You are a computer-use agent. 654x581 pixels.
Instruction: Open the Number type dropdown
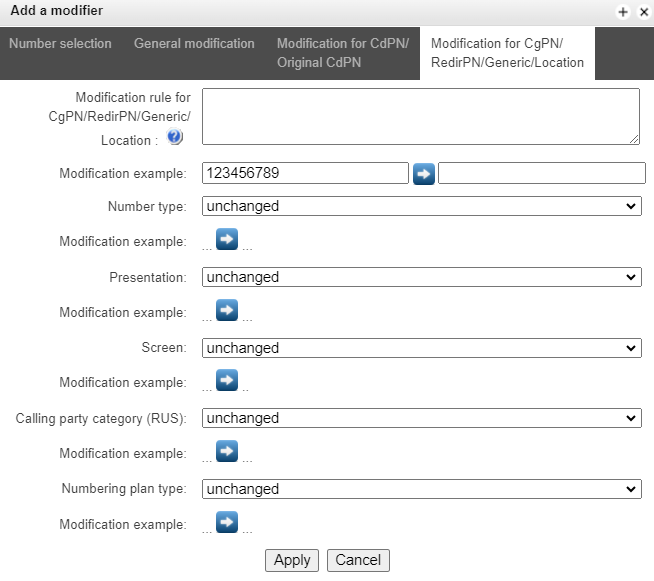point(420,206)
